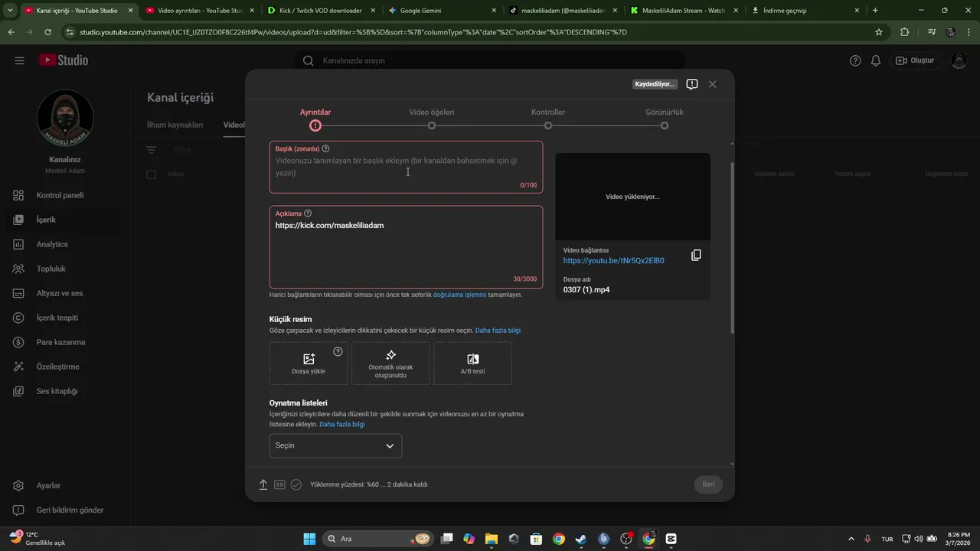Click the title field help icon
Image resolution: width=980 pixels, height=551 pixels.
325,148
